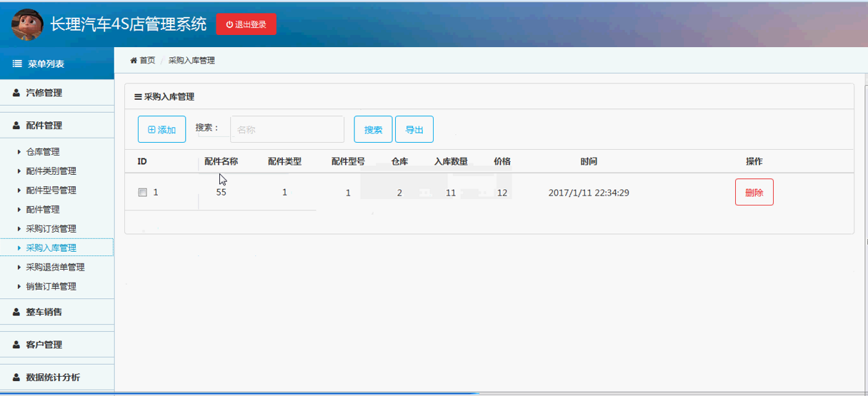Click the 价格 value 12
868x396 pixels.
[502, 193]
